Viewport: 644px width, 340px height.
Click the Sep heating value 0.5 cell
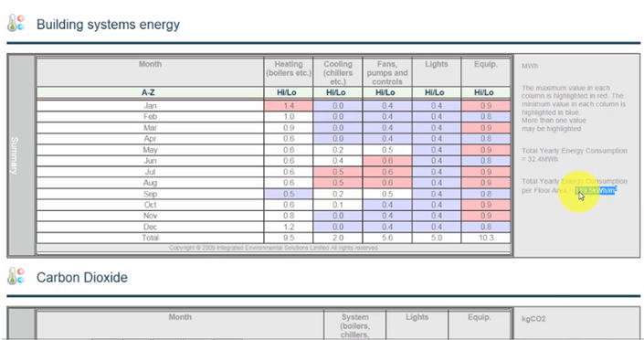(289, 194)
